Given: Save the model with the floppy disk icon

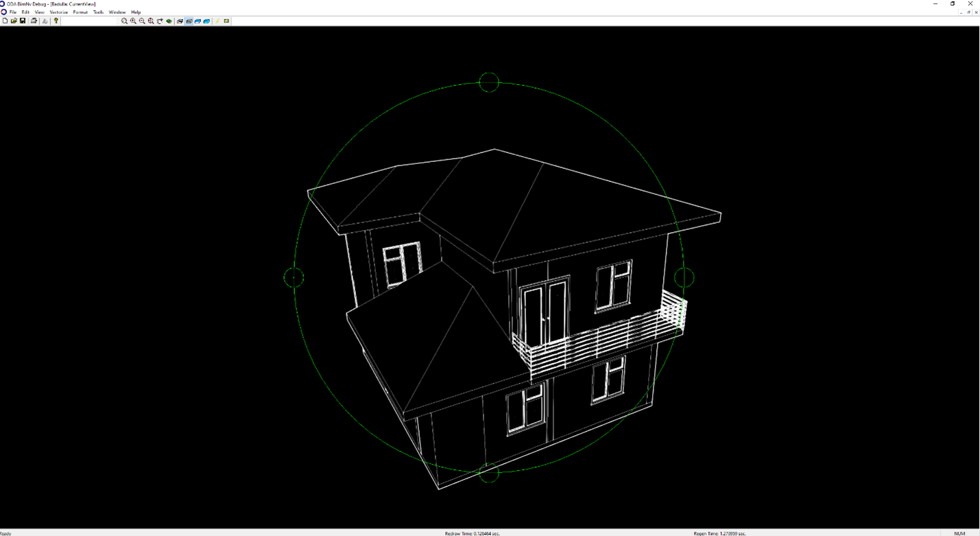Looking at the screenshot, I should point(23,21).
